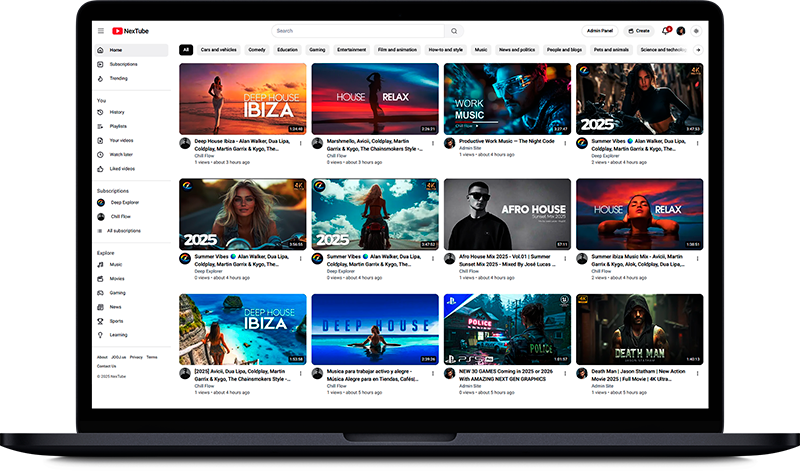Click the search magnifier button

pos(454,31)
